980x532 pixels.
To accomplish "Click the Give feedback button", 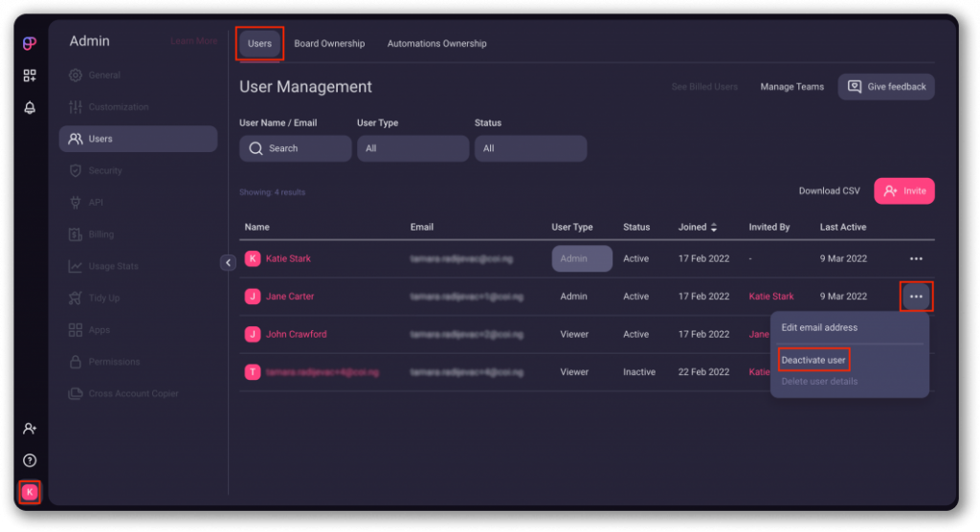I will tap(886, 86).
